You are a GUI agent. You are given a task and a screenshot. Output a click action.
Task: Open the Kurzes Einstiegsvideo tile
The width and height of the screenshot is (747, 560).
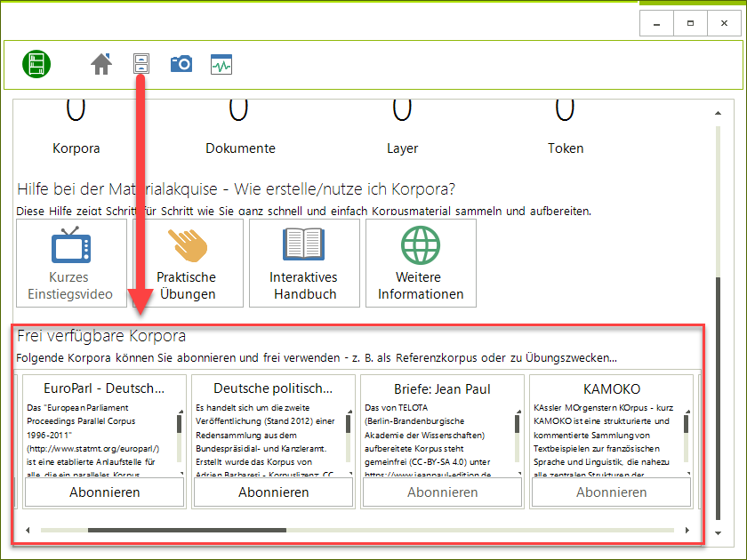click(x=71, y=263)
